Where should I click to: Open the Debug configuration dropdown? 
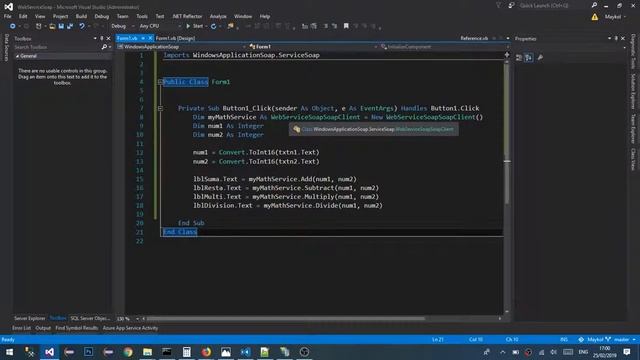[122, 26]
